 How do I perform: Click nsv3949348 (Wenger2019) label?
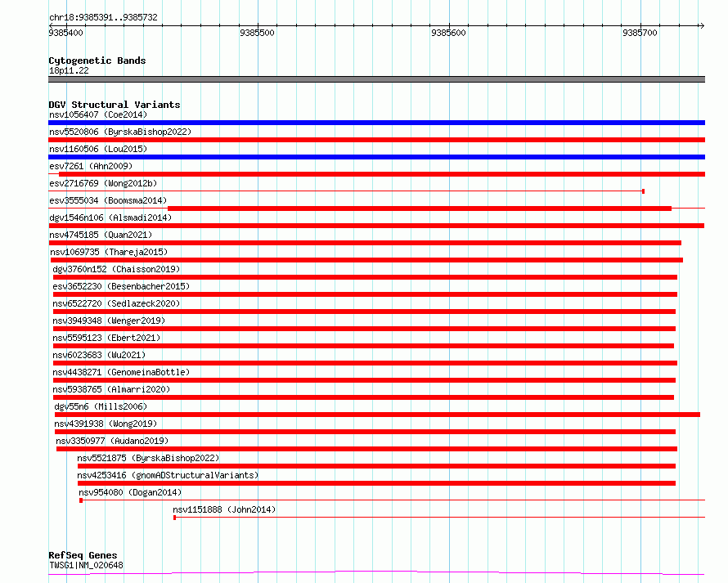point(109,321)
